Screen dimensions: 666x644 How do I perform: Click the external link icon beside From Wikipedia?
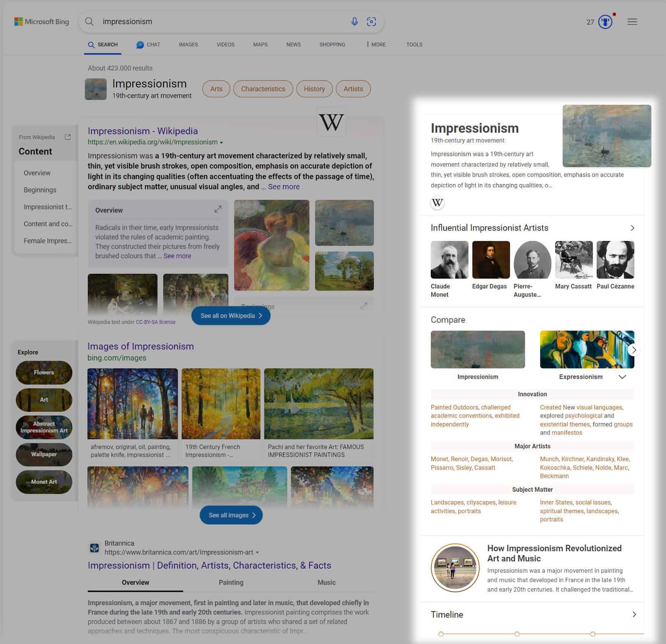(67, 137)
